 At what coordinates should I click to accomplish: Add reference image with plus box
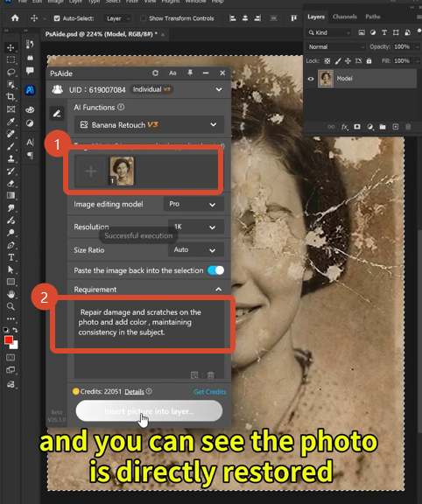click(91, 171)
